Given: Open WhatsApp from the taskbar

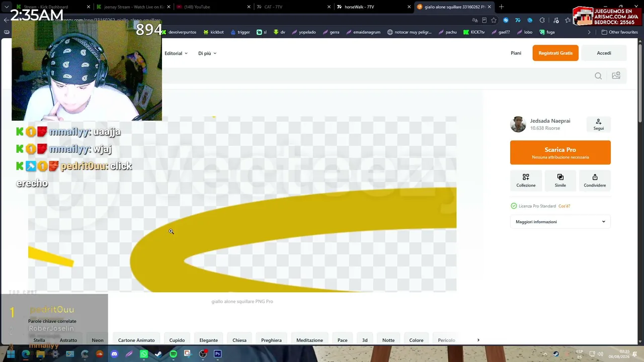Looking at the screenshot, I should (x=144, y=354).
